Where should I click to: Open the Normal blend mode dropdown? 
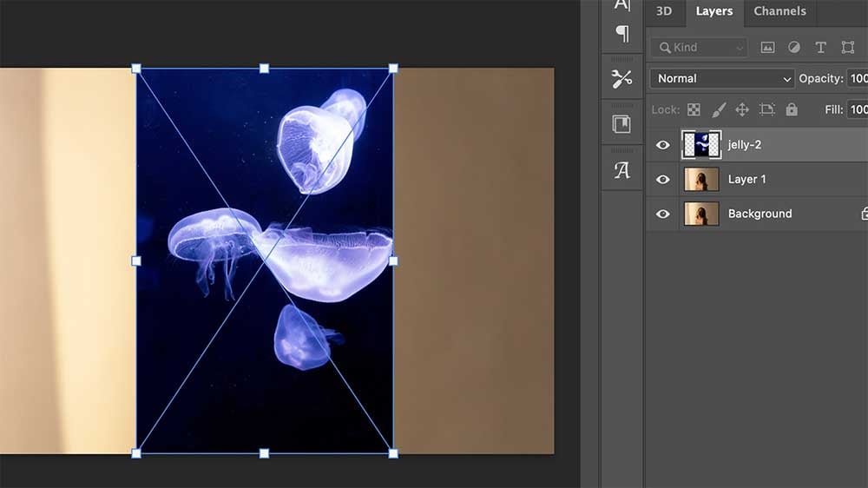[722, 78]
